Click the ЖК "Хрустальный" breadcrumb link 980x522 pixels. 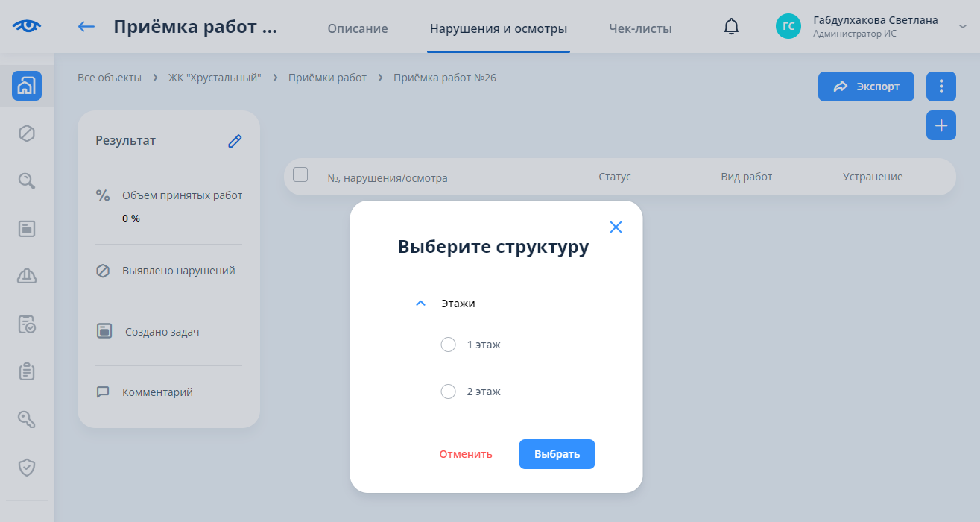click(x=215, y=78)
